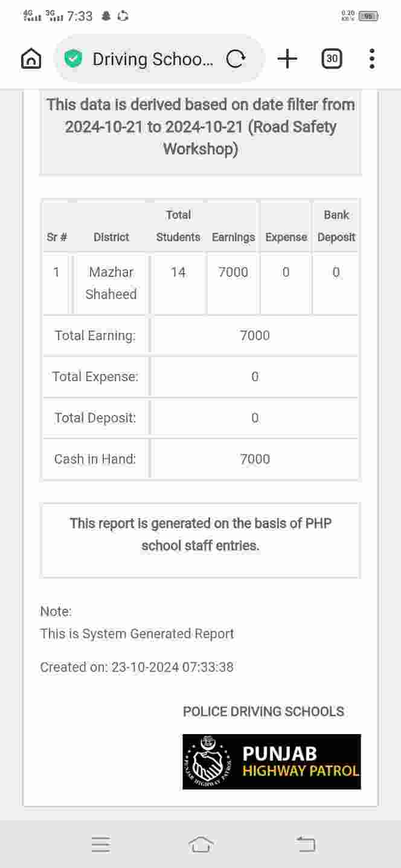Image resolution: width=401 pixels, height=868 pixels.
Task: Click the Bank Deposit column header
Action: coord(336,226)
